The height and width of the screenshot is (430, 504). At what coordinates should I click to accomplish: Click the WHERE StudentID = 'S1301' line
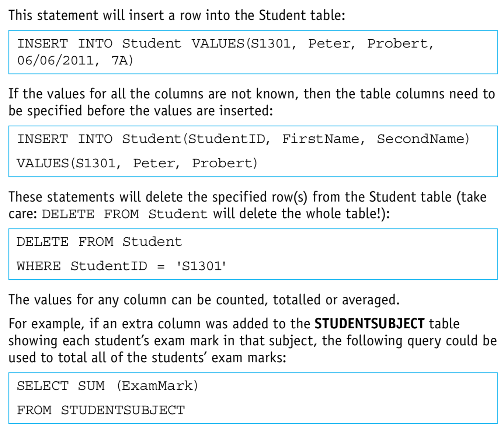pyautogui.click(x=121, y=266)
